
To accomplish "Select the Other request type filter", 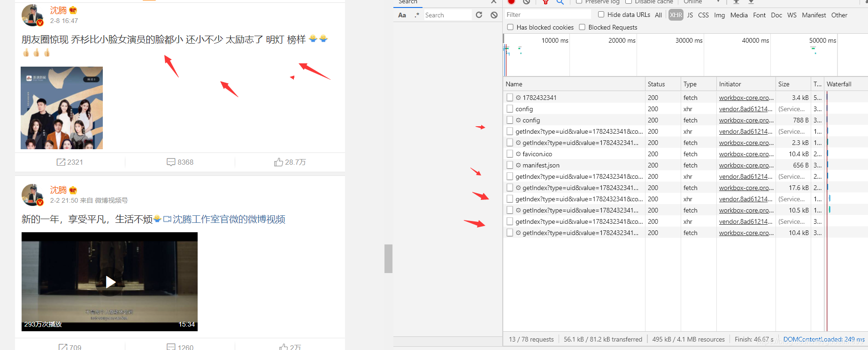I will 839,15.
